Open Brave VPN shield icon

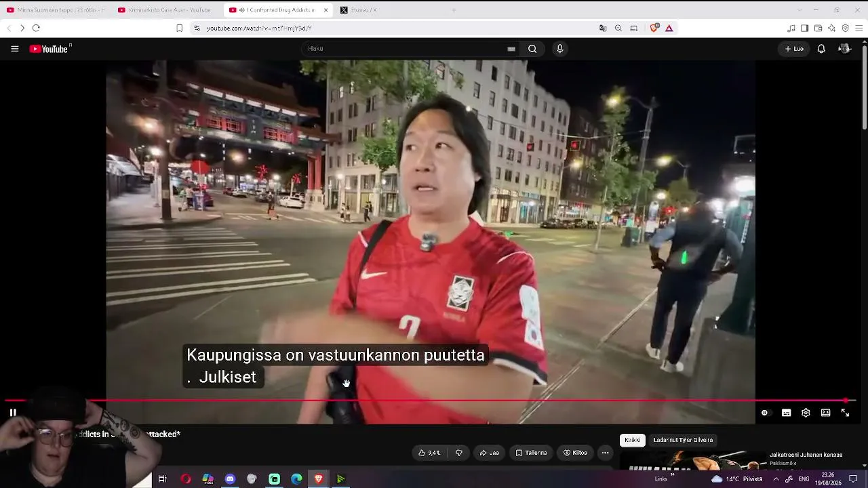pos(845,28)
